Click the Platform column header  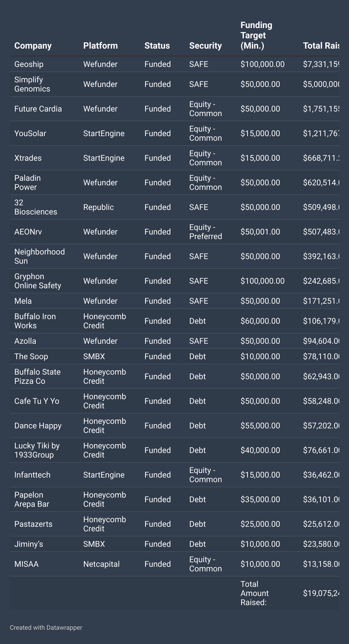pos(100,45)
